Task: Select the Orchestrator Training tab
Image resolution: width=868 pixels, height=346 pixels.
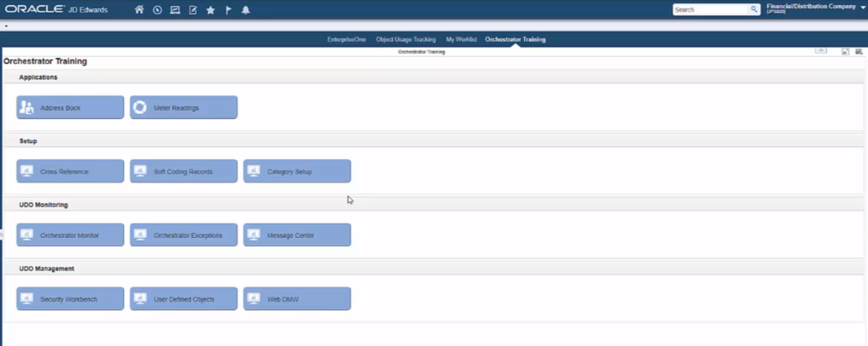Action: coord(516,40)
